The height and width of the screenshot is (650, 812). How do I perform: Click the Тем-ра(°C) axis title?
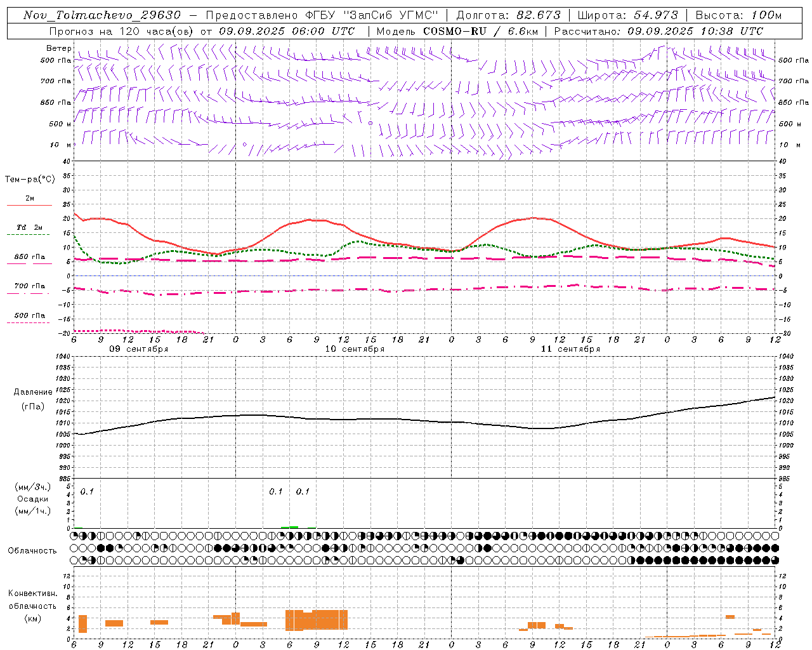click(x=30, y=180)
